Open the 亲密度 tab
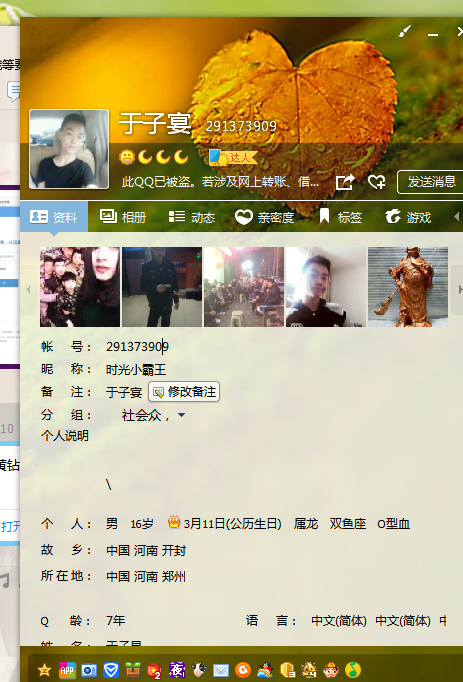 (x=265, y=217)
